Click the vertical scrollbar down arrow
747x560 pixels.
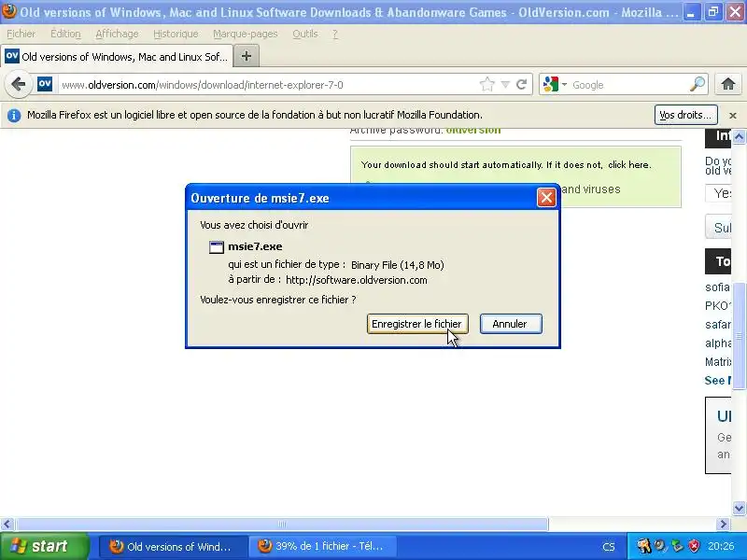point(739,508)
